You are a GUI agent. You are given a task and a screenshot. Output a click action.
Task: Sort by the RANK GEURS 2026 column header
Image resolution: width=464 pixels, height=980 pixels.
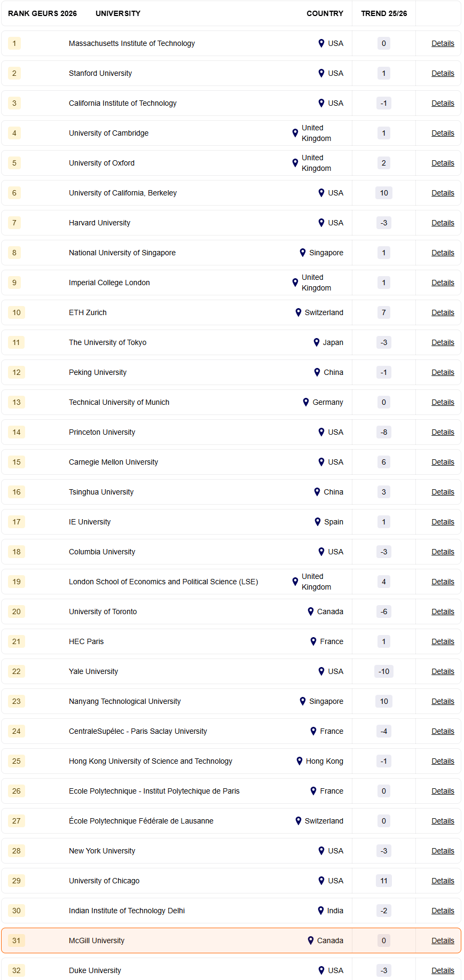click(42, 13)
